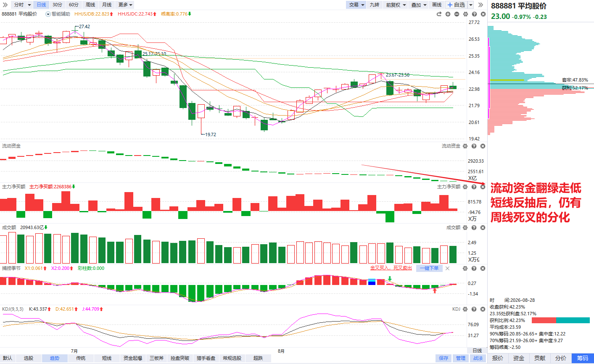Screen dimensions: 594x364
Task: Switch to the 筹码 tab
Action: 583,358
